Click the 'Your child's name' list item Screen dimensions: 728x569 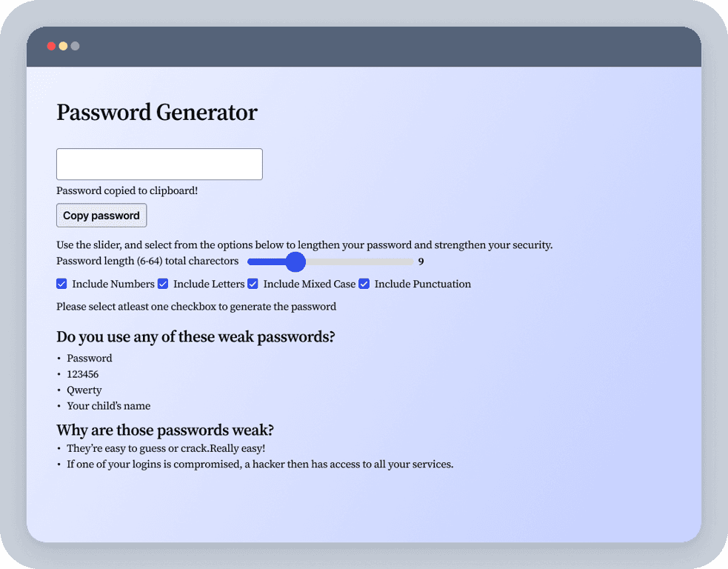click(x=109, y=406)
